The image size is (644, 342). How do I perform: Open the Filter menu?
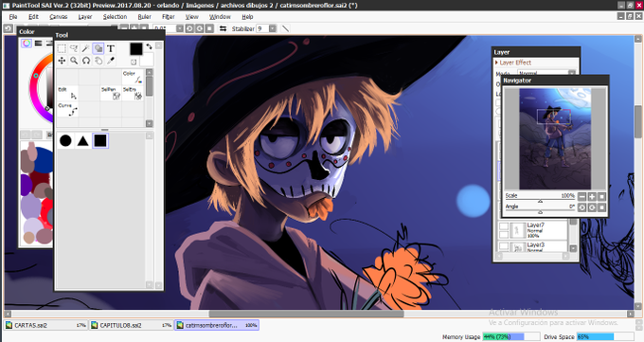(168, 17)
